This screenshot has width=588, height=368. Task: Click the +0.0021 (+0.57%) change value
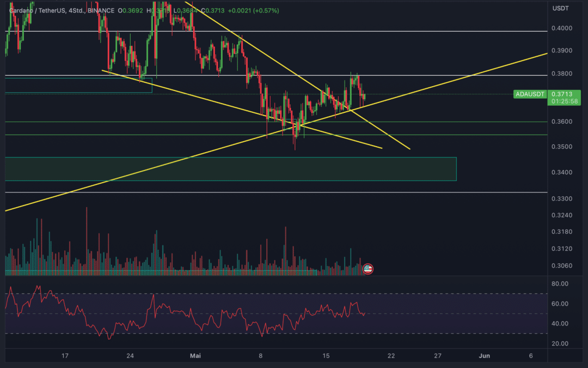[254, 10]
